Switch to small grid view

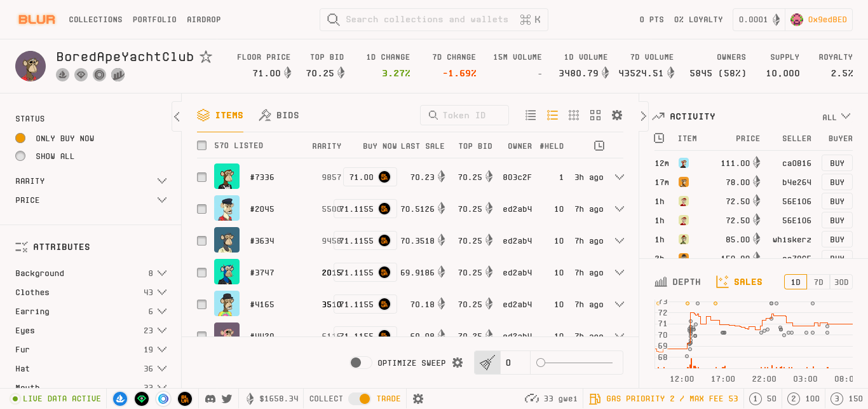pos(574,115)
